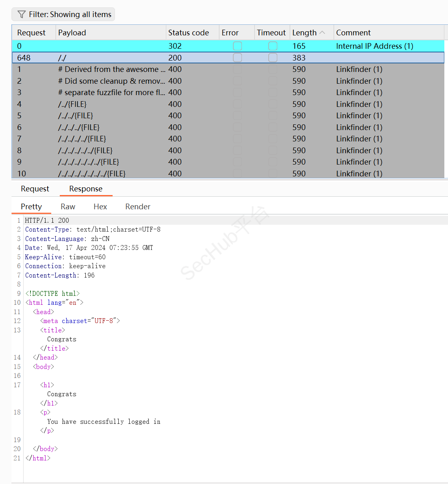The height and width of the screenshot is (484, 448).
Task: Switch to Hex view tab
Action: click(x=100, y=206)
